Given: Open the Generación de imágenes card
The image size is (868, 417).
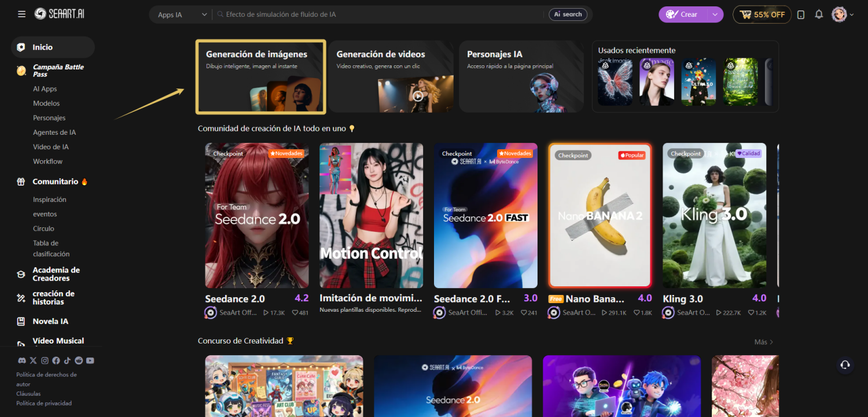Looking at the screenshot, I should click(261, 77).
